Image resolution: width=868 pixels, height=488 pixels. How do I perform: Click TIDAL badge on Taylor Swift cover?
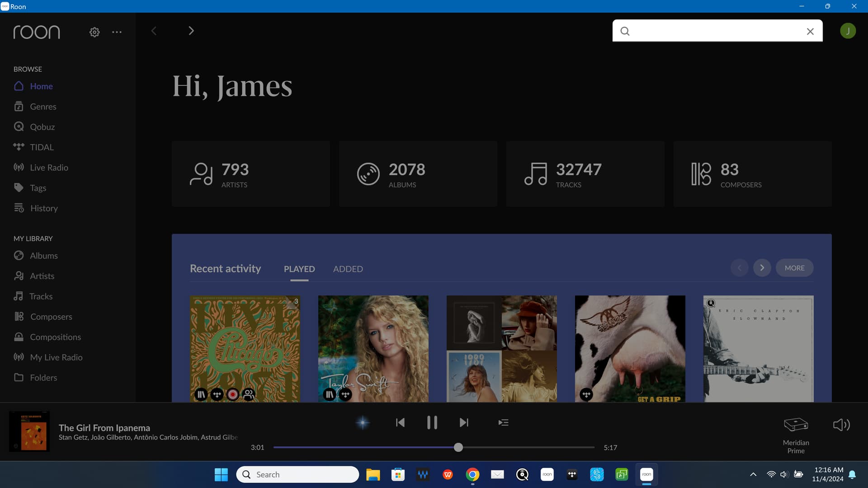coord(345,394)
